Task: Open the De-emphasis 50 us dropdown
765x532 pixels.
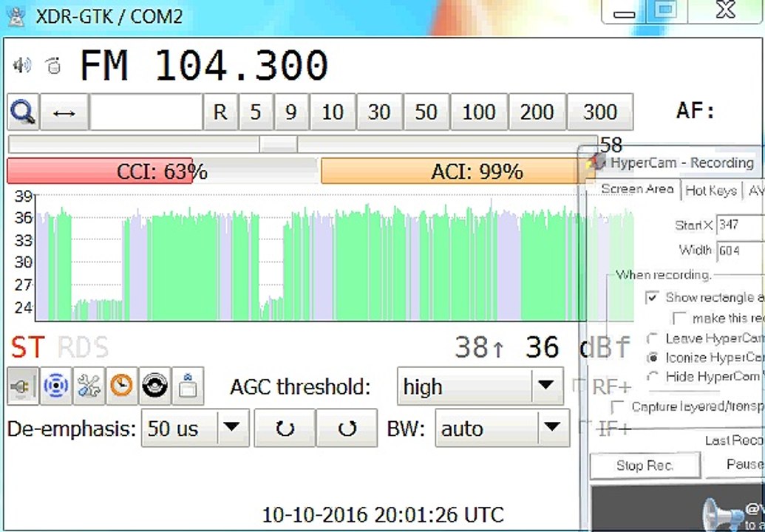Action: [195, 428]
